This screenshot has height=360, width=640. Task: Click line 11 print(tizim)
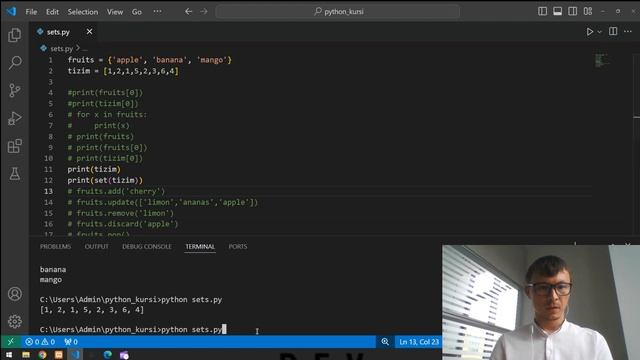[x=94, y=169]
